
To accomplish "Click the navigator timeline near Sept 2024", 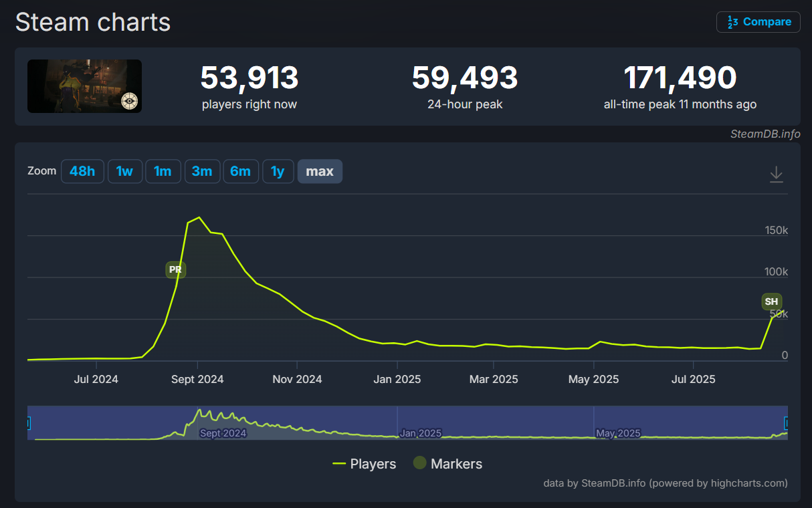I will point(223,433).
